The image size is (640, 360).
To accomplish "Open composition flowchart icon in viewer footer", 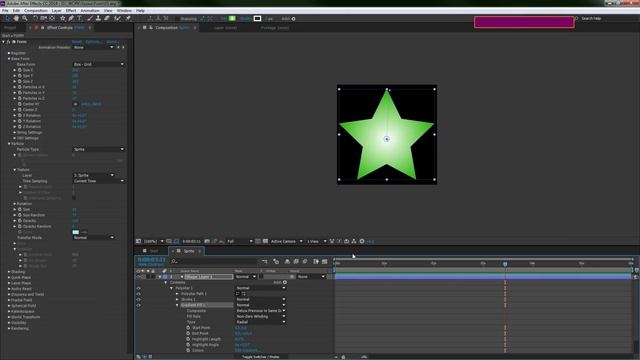I will pos(354,241).
